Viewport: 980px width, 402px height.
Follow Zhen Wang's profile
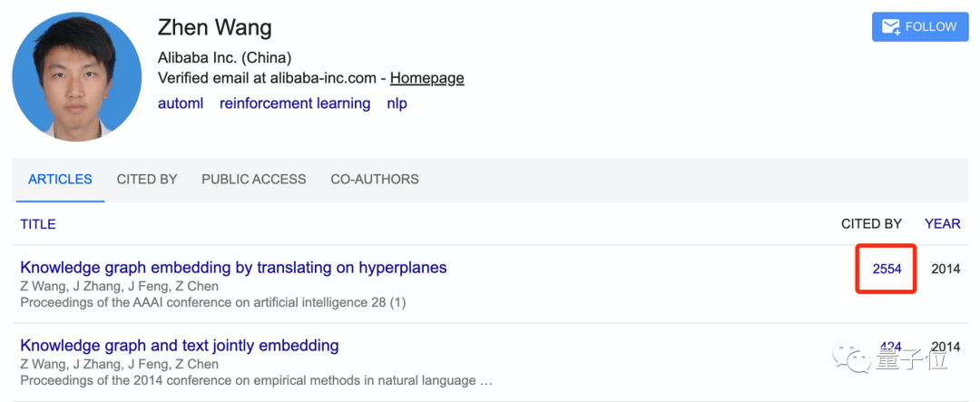(920, 27)
